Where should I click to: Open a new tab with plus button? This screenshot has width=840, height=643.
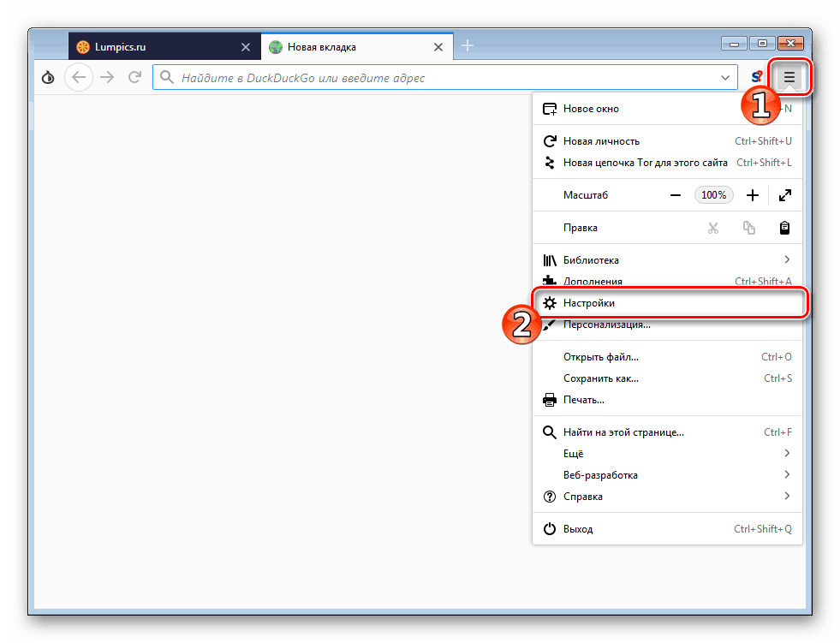pyautogui.click(x=468, y=46)
